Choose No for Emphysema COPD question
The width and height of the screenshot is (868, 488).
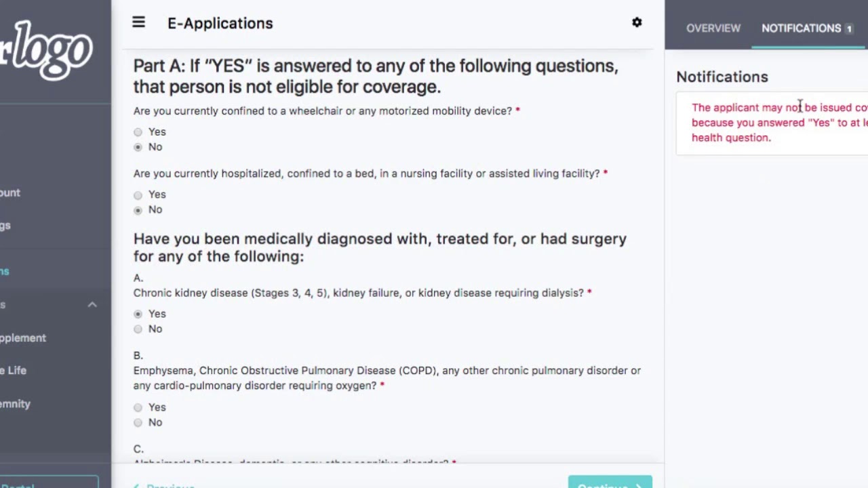coord(138,423)
